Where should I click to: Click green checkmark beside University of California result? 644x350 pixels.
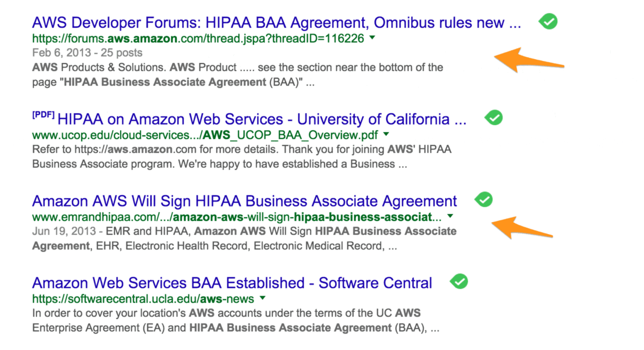[x=494, y=118]
